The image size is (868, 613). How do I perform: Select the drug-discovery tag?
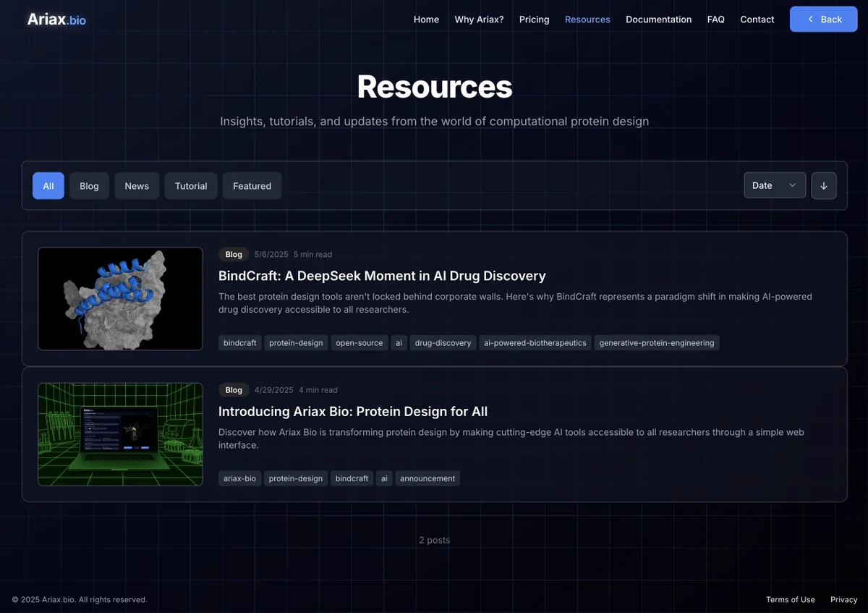click(x=443, y=343)
